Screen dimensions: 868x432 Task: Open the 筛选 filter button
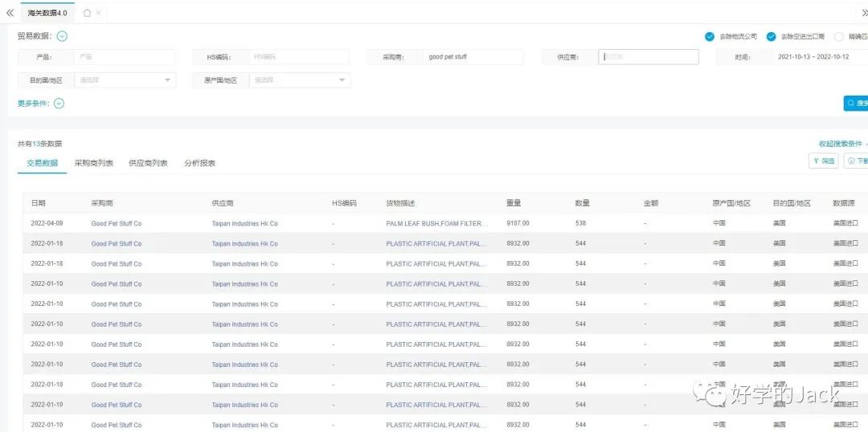(823, 161)
